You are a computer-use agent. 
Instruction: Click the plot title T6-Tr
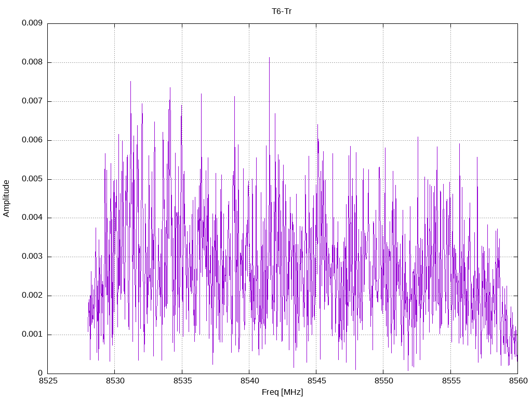tap(282, 11)
